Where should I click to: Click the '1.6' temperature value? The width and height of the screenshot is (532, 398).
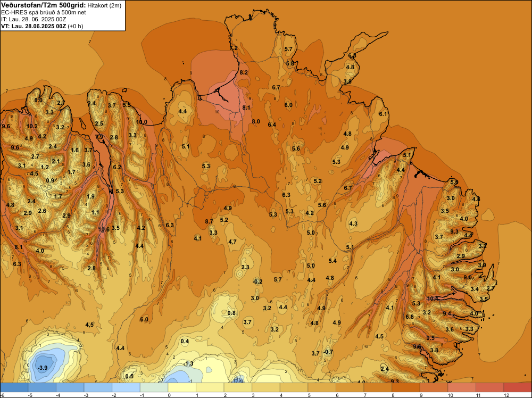[74, 150]
